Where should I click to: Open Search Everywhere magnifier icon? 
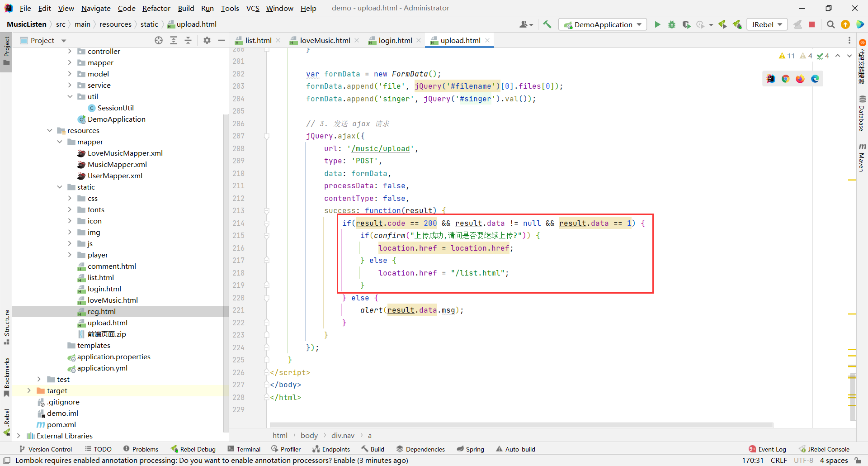point(830,24)
